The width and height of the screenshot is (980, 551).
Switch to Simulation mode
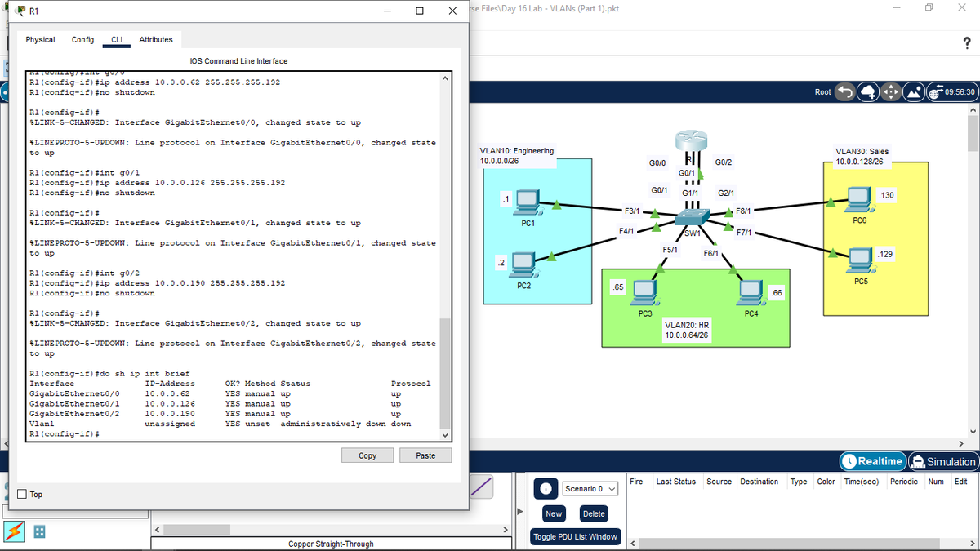(x=943, y=461)
